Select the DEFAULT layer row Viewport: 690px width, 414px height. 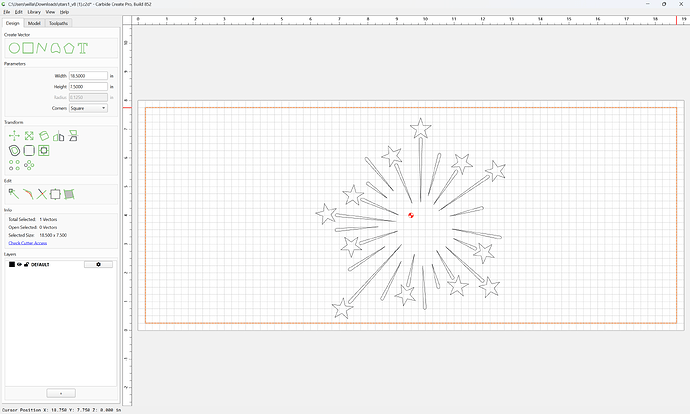pos(61,264)
